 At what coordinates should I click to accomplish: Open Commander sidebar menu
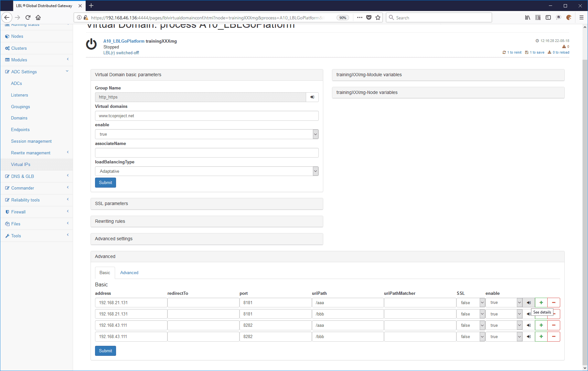point(37,188)
